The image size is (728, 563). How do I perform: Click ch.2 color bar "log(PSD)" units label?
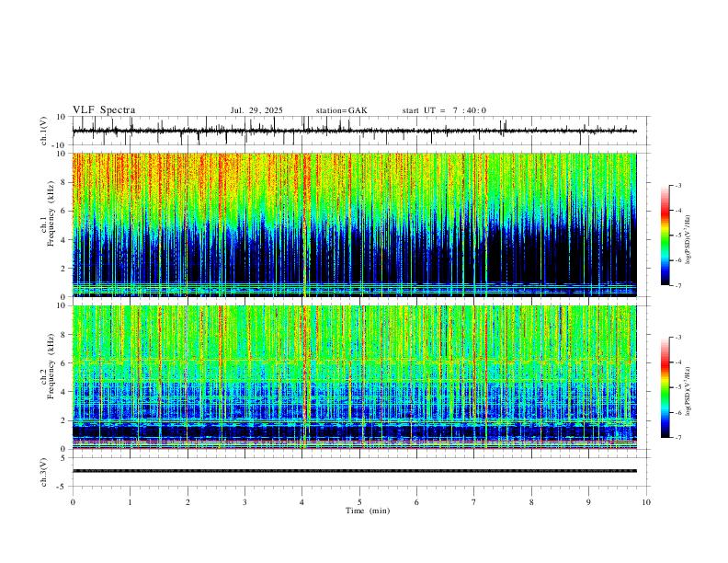click(688, 391)
